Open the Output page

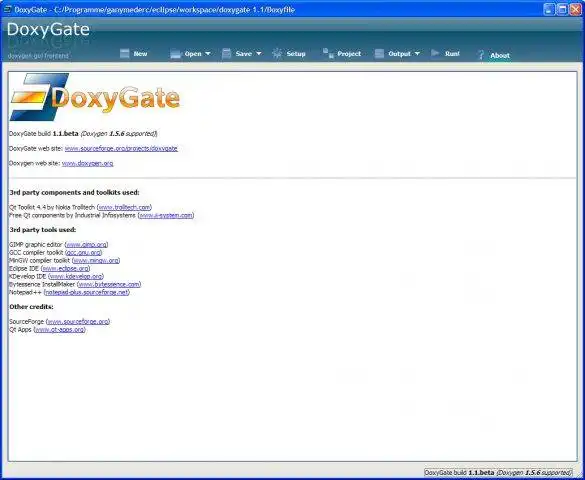tap(399, 54)
